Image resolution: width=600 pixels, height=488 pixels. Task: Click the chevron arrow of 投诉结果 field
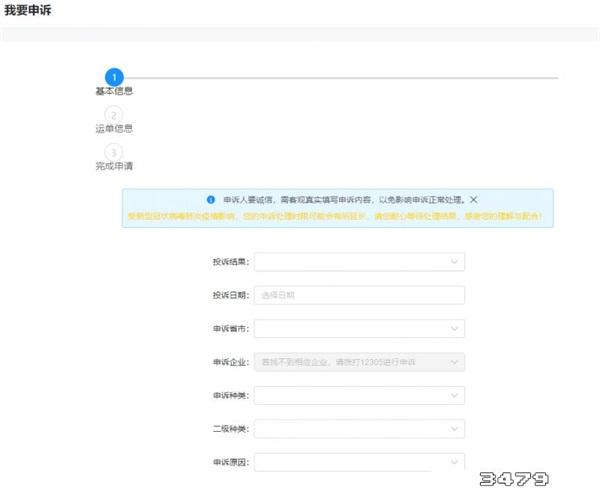[455, 262]
